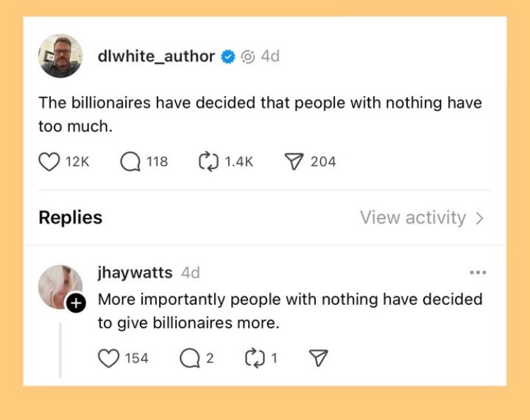
Task: Like the jhaywatts reply
Action: pos(108,358)
